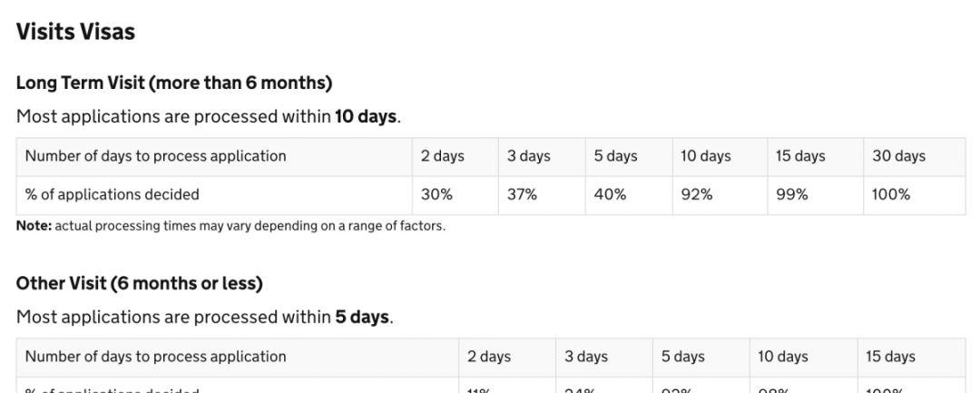Image resolution: width=980 pixels, height=393 pixels.
Task: Click the bold "5 days" processing summary text
Action: (x=362, y=318)
